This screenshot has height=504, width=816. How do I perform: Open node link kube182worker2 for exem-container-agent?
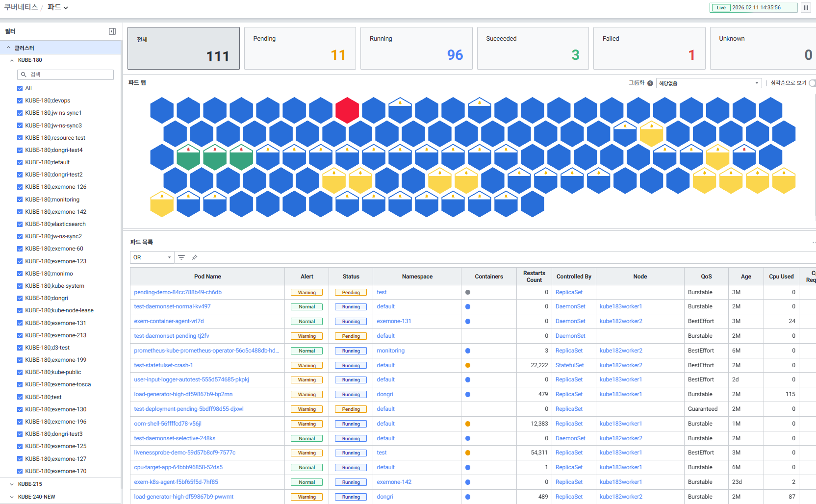620,321
